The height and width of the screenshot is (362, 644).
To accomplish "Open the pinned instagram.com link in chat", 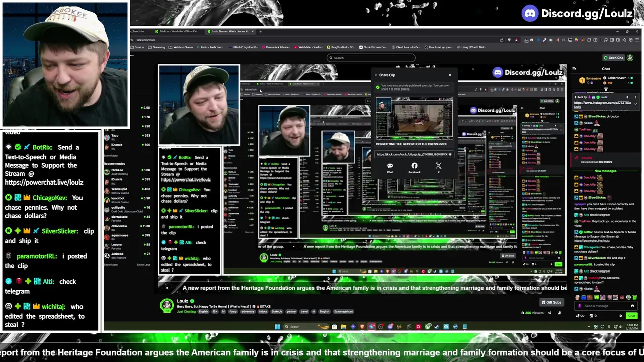I will [602, 104].
